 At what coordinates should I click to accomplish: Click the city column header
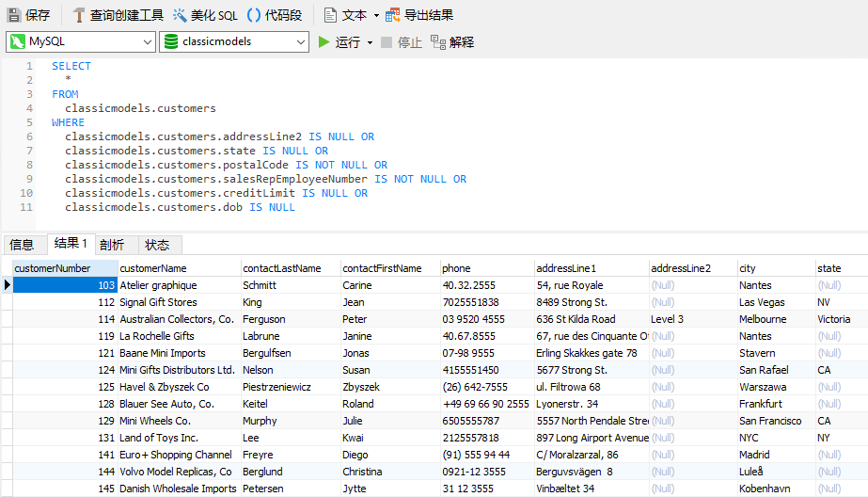(777, 268)
